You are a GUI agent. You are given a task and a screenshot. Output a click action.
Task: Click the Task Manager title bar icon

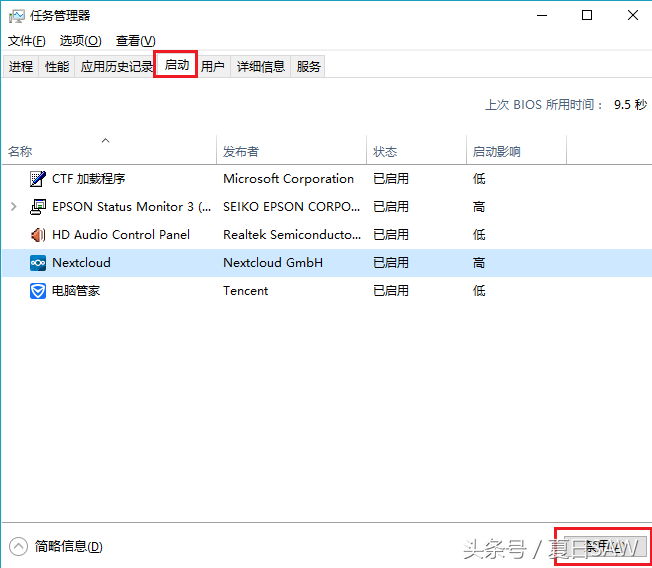(x=17, y=16)
